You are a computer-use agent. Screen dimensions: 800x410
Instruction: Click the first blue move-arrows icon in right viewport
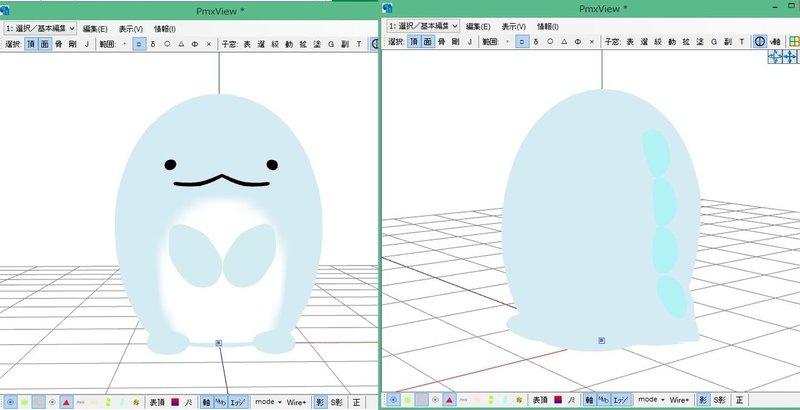pos(775,57)
